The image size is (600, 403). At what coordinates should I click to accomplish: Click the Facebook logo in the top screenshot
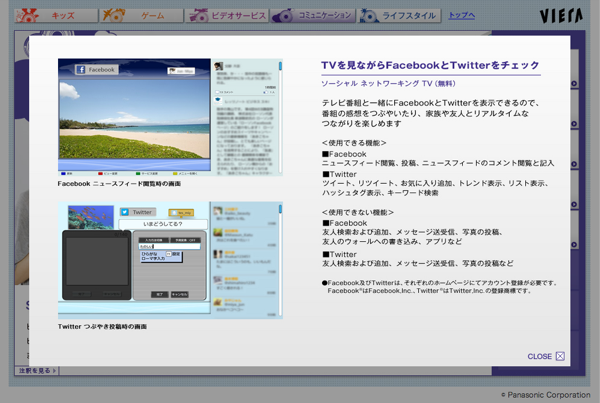(81, 70)
